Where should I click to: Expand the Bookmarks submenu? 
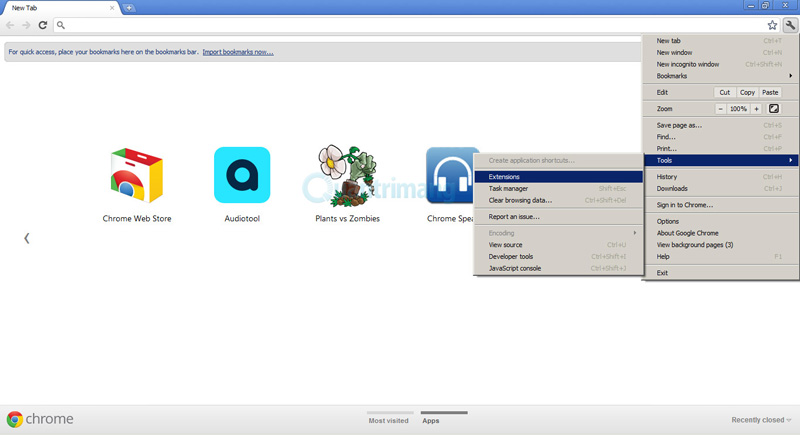[720, 76]
